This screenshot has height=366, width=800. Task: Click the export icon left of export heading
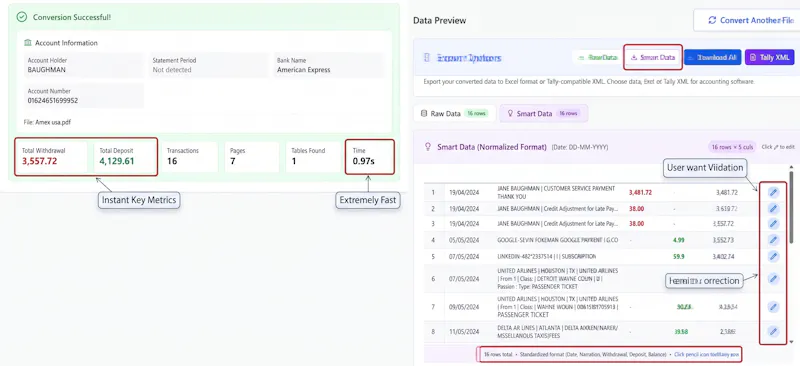[x=427, y=58]
